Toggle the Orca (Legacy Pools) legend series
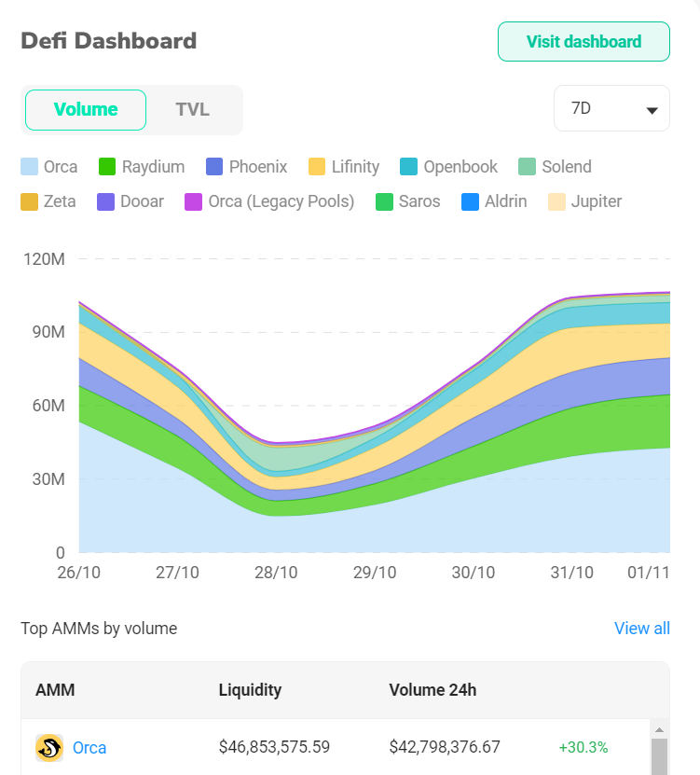Viewport: 700px width, 775px height. [x=269, y=201]
